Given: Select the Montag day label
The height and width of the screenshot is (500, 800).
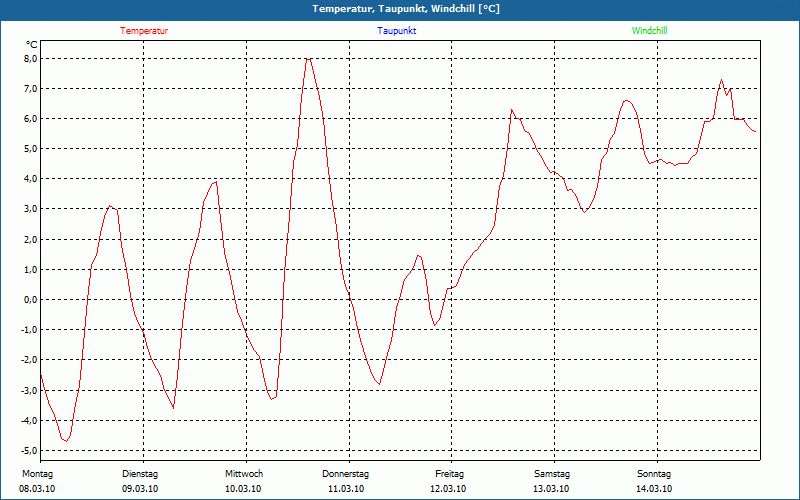Looking at the screenshot, I should tap(37, 474).
